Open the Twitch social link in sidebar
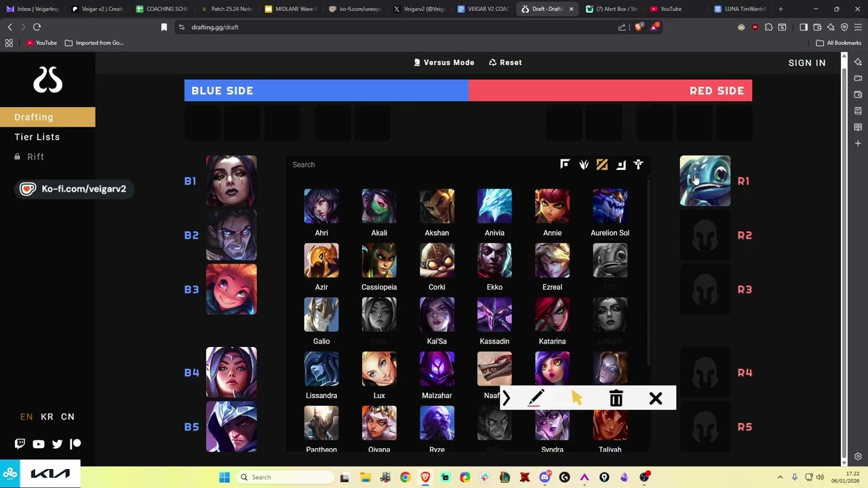The width and height of the screenshot is (868, 488). (20, 444)
